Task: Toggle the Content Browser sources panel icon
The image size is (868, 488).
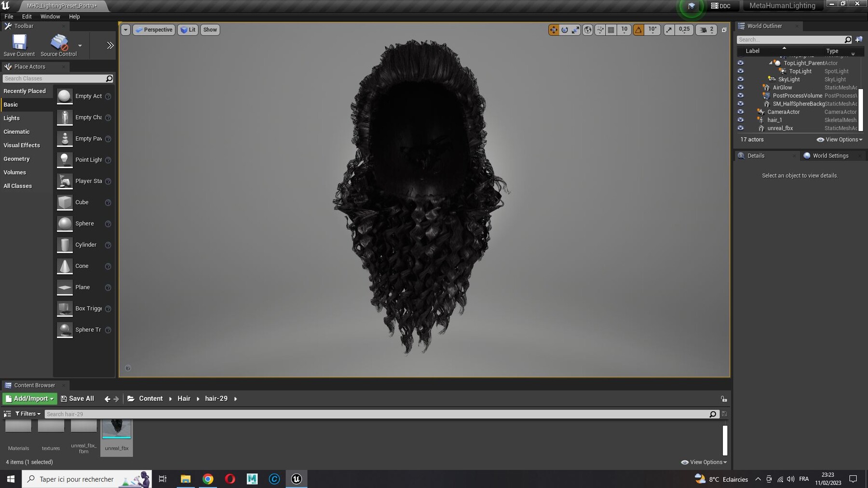Action: [x=7, y=414]
